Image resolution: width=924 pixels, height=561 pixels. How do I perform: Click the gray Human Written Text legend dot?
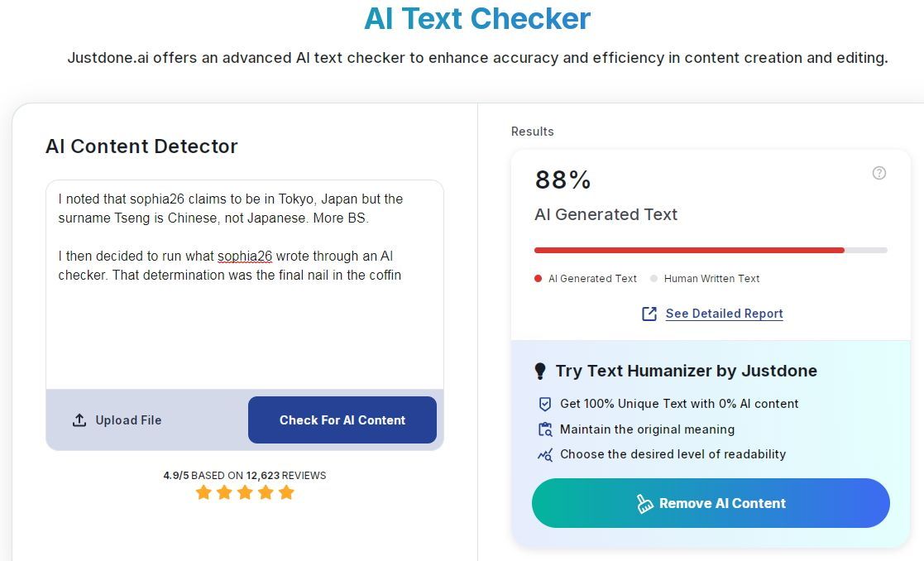654,279
